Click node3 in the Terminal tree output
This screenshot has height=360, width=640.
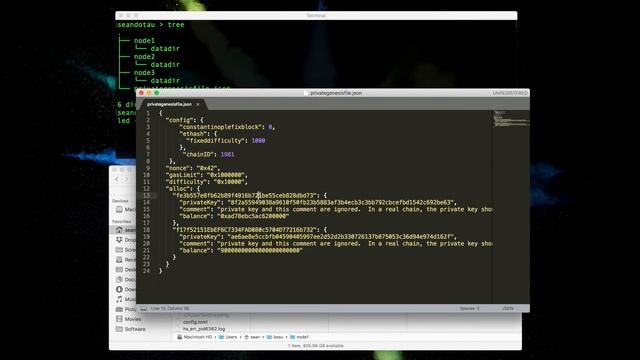tap(144, 73)
